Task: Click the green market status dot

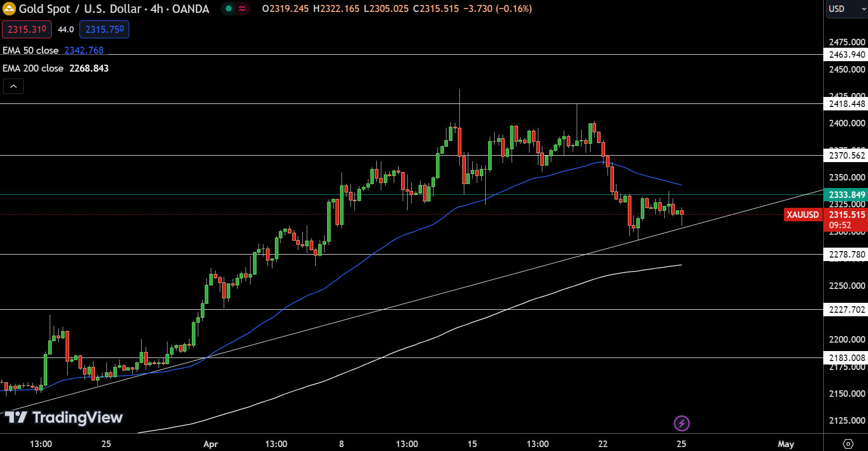Action: pos(229,8)
